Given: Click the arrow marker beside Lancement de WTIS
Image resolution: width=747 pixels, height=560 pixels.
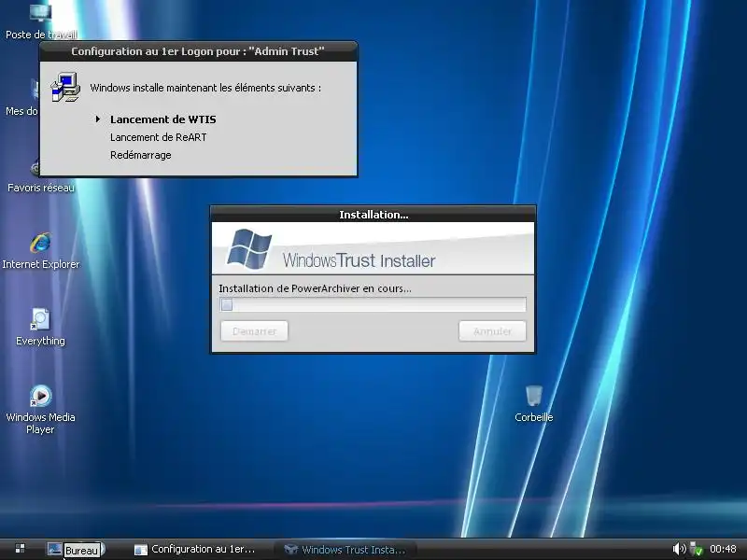Looking at the screenshot, I should click(98, 119).
